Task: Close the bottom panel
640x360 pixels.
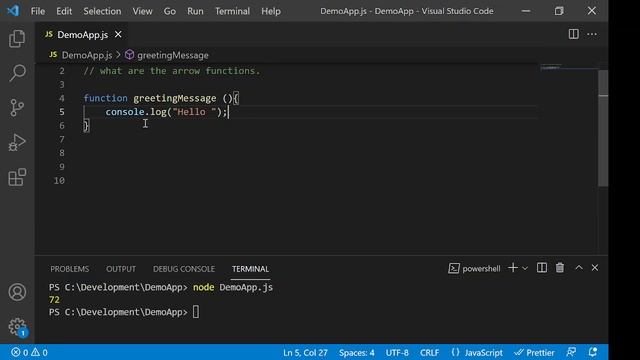Action: [595, 268]
